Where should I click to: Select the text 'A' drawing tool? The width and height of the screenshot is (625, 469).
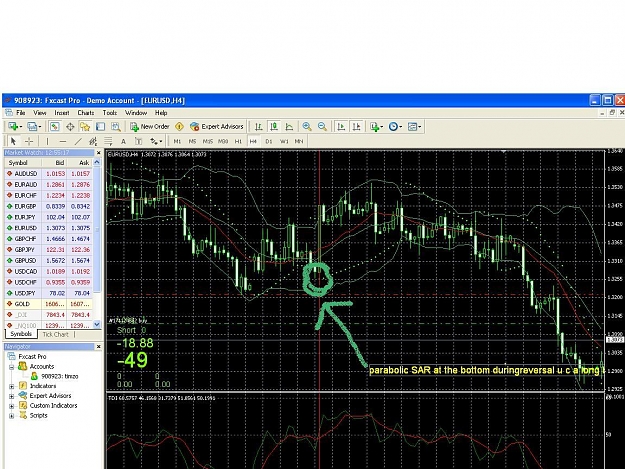pyautogui.click(x=123, y=141)
